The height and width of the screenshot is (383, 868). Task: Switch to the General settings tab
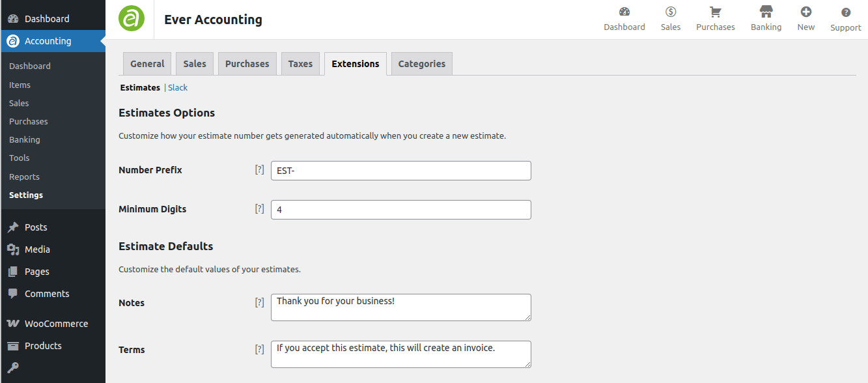coord(147,64)
